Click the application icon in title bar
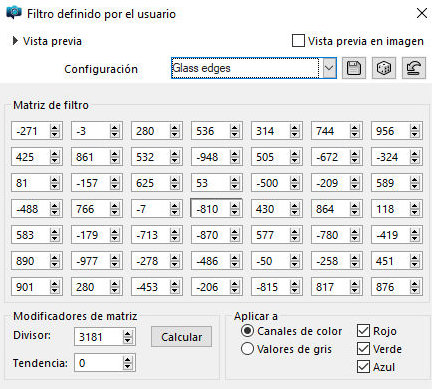Viewport: 432px width, 389px height. [x=14, y=13]
